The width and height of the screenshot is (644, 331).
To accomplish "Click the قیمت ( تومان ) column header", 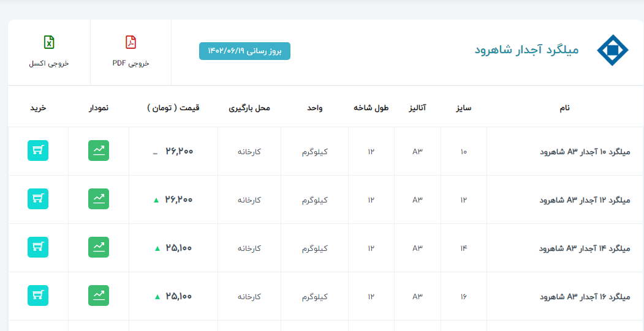I will tap(173, 108).
